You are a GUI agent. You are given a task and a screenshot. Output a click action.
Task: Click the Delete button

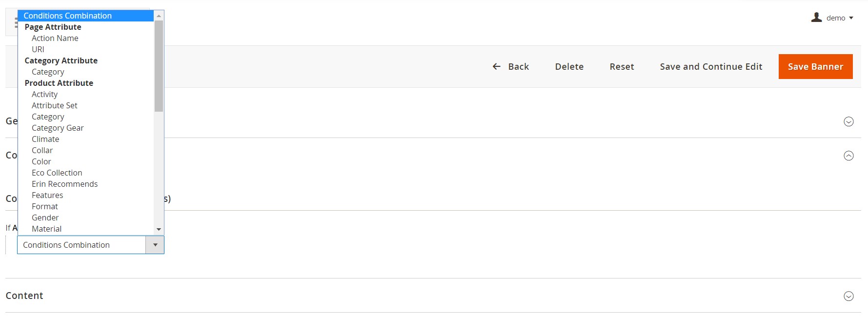pos(569,66)
